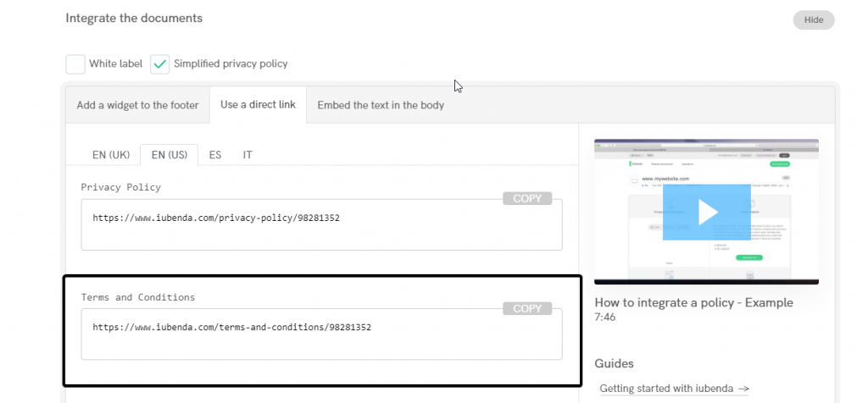
Task: Copy the Terms and Conditions link
Action: [x=527, y=308]
